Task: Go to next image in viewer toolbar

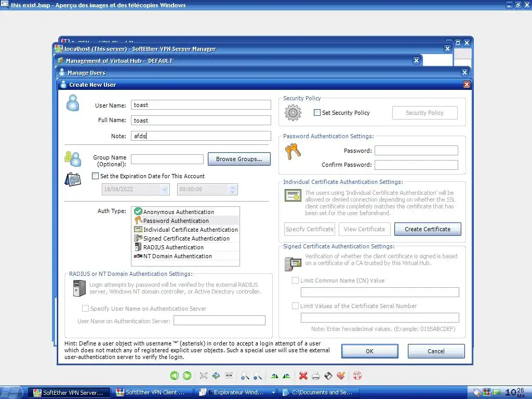Action: (187, 376)
